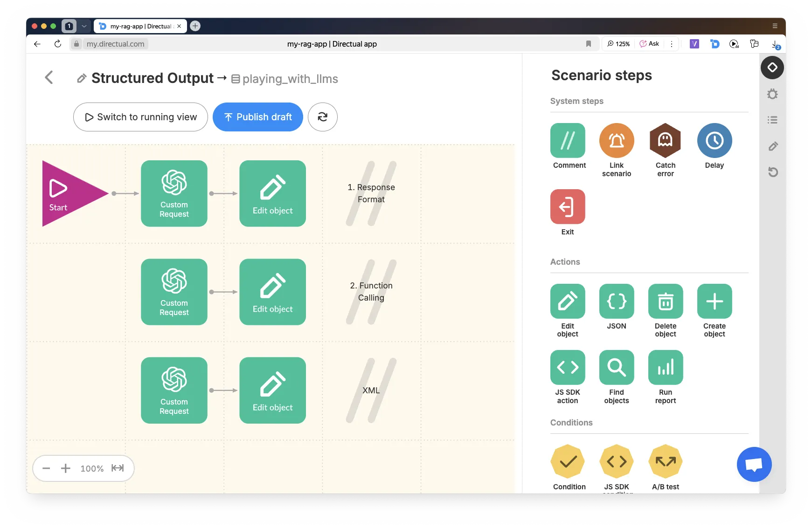812x528 pixels.
Task: Zoom out canvas with minus button
Action: (x=46, y=468)
